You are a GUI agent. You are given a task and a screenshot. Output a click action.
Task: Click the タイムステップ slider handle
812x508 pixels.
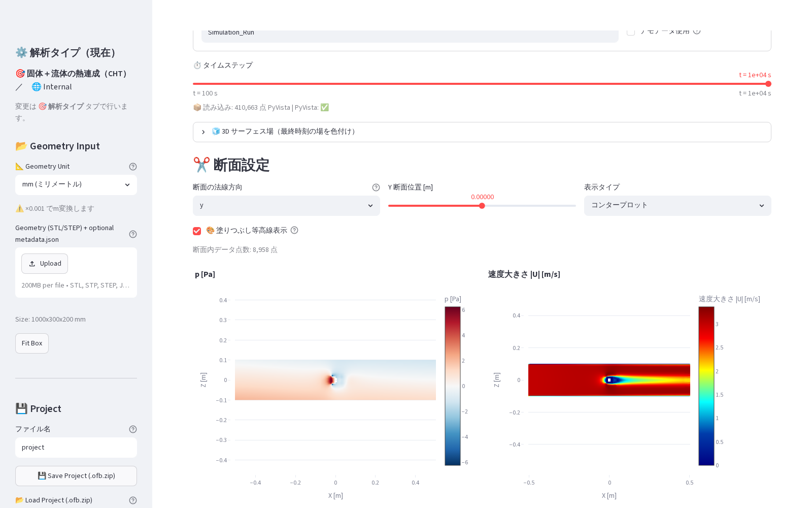pyautogui.click(x=768, y=84)
